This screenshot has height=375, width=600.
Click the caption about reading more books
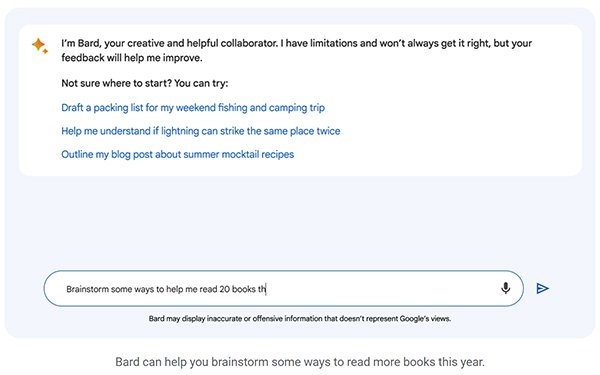click(300, 362)
